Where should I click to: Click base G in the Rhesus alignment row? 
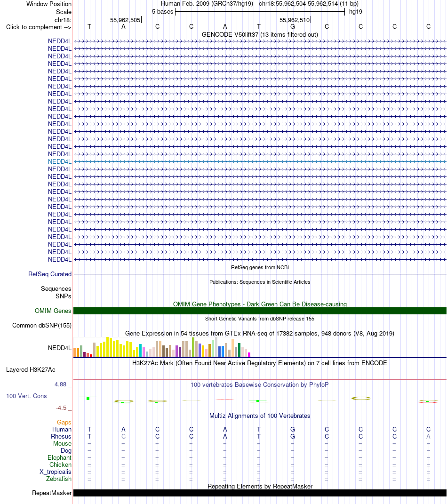(x=293, y=437)
